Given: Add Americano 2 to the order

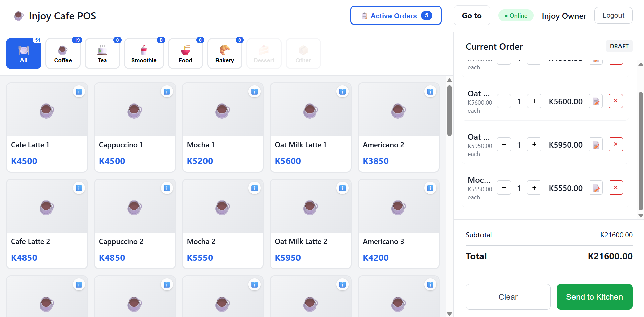Looking at the screenshot, I should point(399,127).
